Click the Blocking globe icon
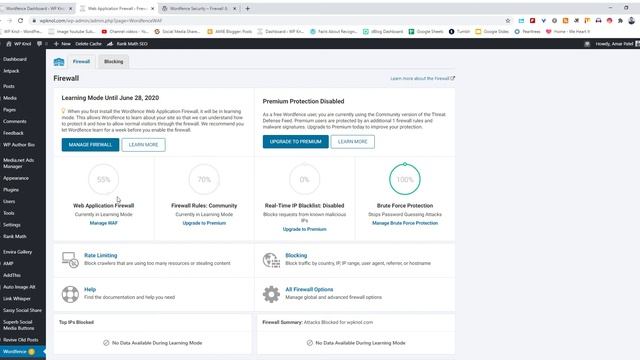640x360 pixels. [x=271, y=260]
